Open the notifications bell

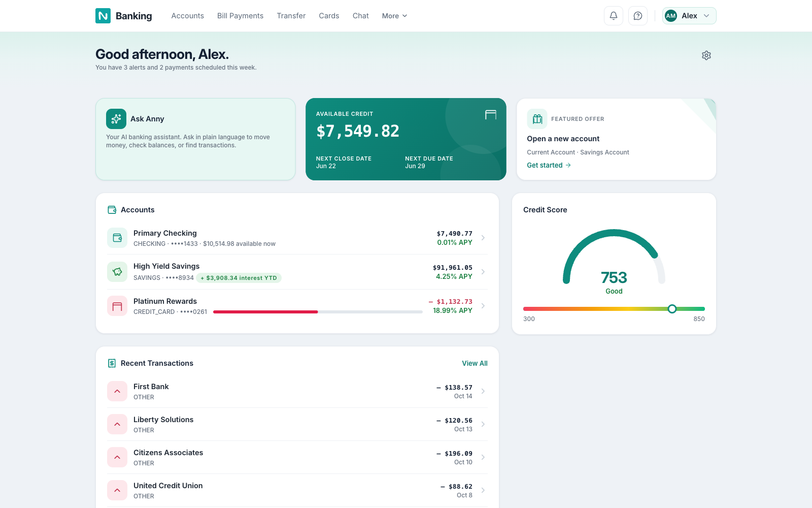point(614,16)
